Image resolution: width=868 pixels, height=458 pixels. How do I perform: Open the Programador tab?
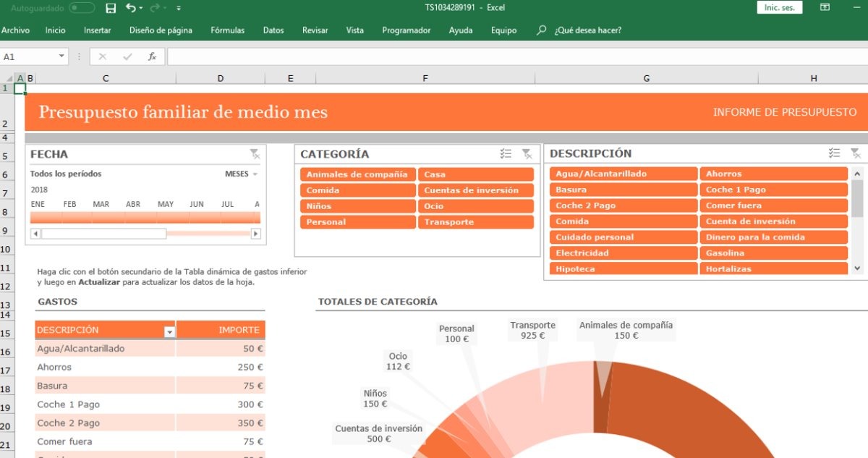[x=406, y=30]
